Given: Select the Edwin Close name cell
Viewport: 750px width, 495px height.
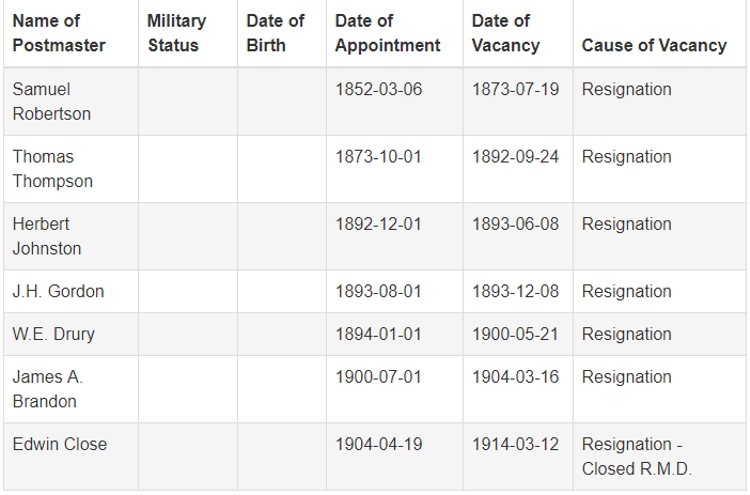Looking at the screenshot, I should click(59, 445).
